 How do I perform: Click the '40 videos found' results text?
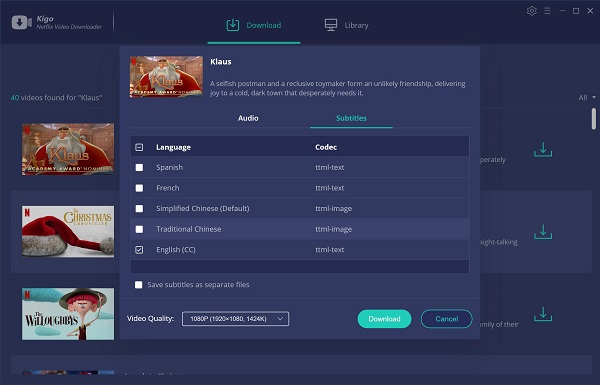coord(56,98)
